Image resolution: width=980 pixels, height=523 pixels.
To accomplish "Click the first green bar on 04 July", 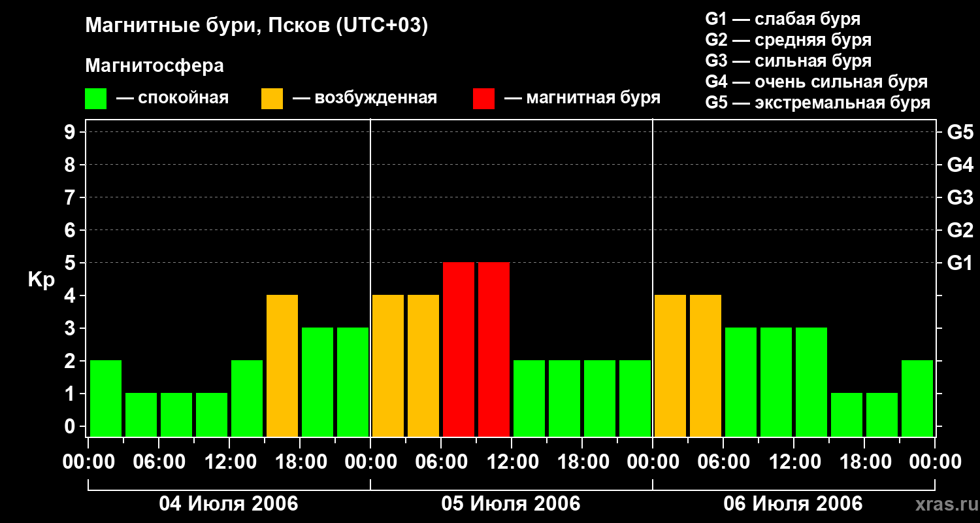I will tap(106, 398).
